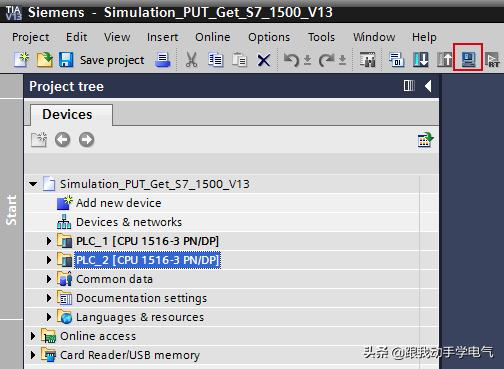Viewport: 504px width, 369px height.
Task: Open the View menu
Action: 117,37
